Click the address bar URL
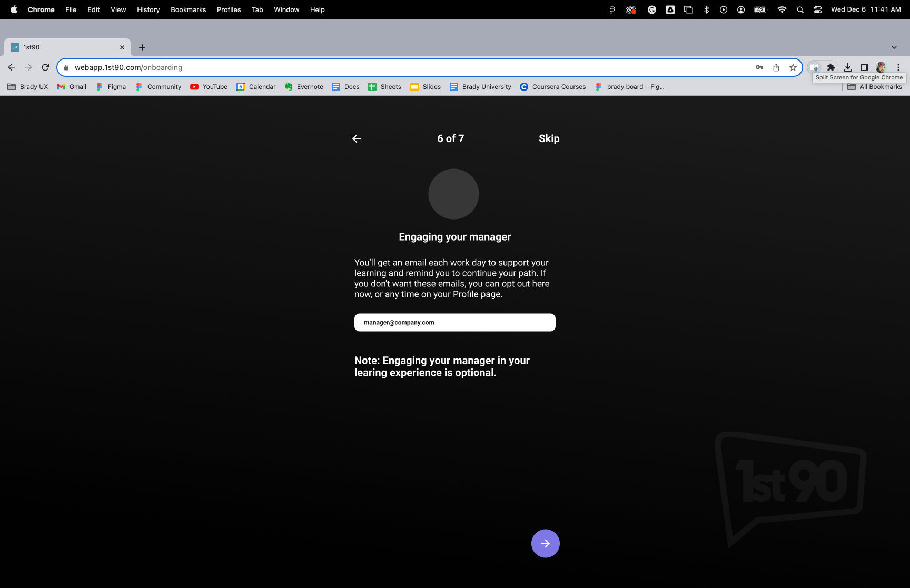Viewport: 910px width, 588px height. coord(128,67)
